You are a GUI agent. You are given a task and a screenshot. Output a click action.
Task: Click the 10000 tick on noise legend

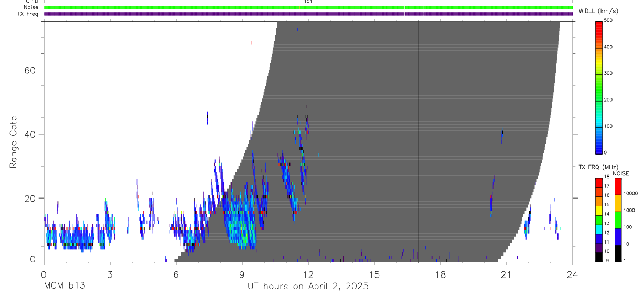[x=631, y=193]
